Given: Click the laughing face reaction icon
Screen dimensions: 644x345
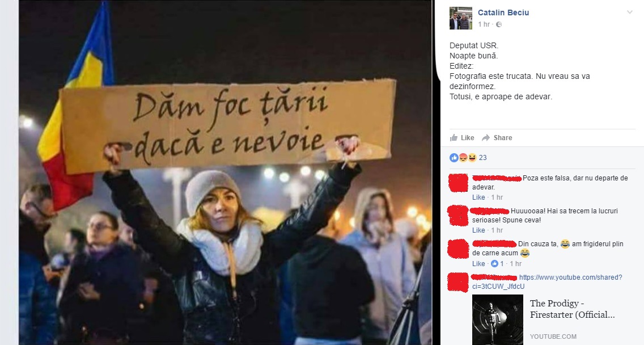Looking at the screenshot, I should pos(472,158).
